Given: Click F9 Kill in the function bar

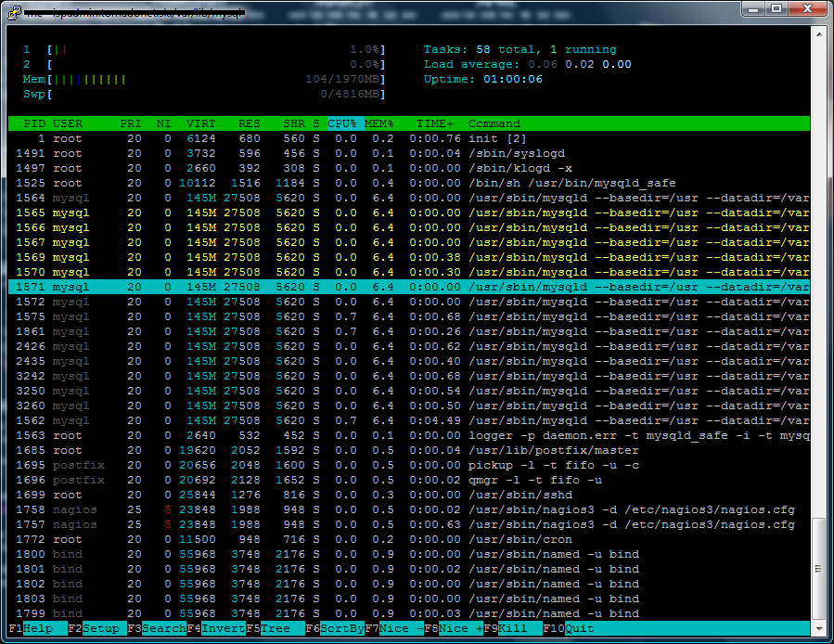Looking at the screenshot, I should [x=513, y=628].
